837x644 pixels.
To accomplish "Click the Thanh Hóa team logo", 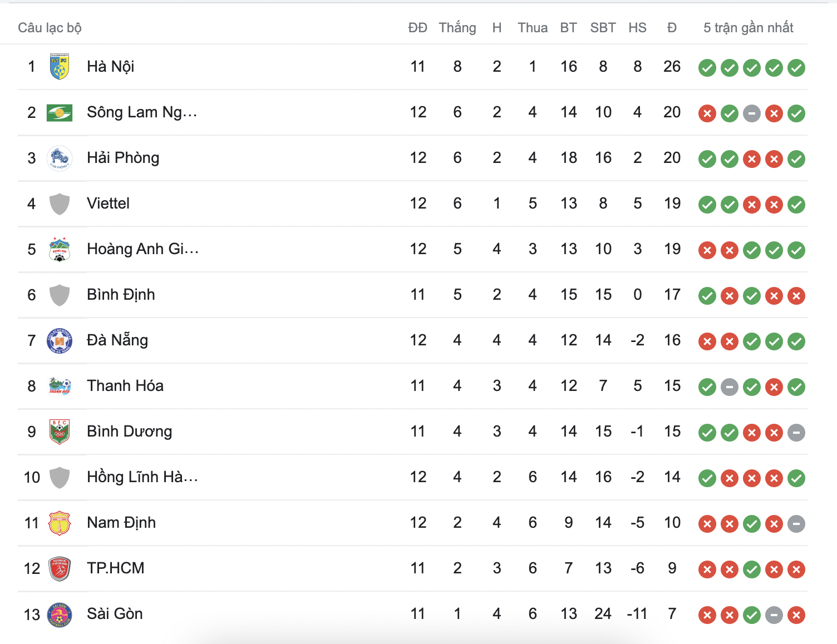I will [60, 387].
